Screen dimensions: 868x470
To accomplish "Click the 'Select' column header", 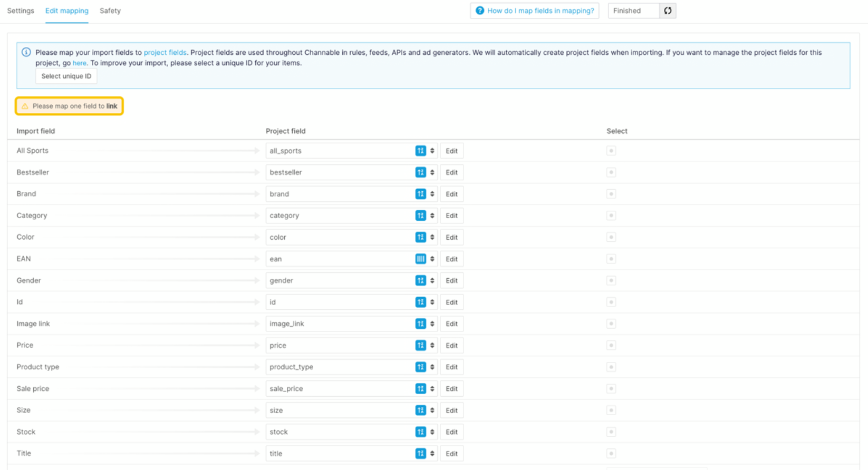I will click(617, 131).
